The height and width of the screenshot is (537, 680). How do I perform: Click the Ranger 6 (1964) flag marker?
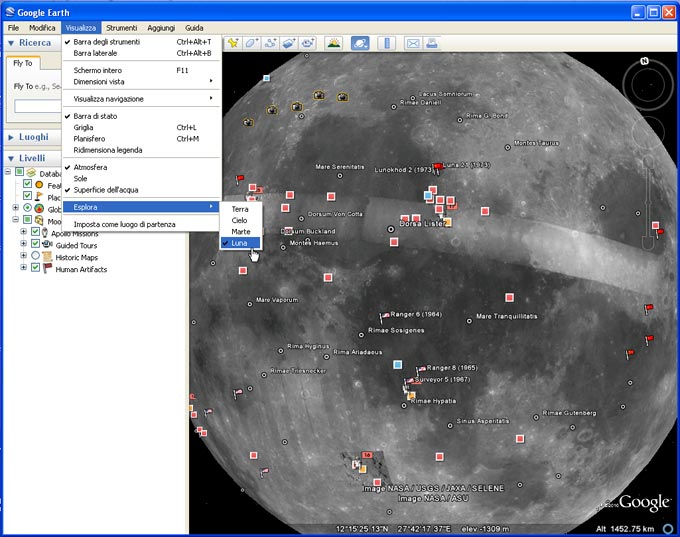pos(384,317)
